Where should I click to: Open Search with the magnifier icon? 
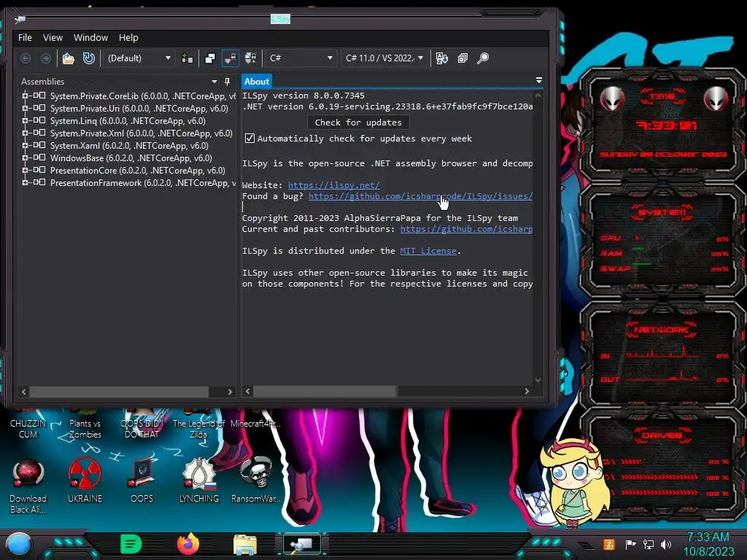pyautogui.click(x=483, y=58)
